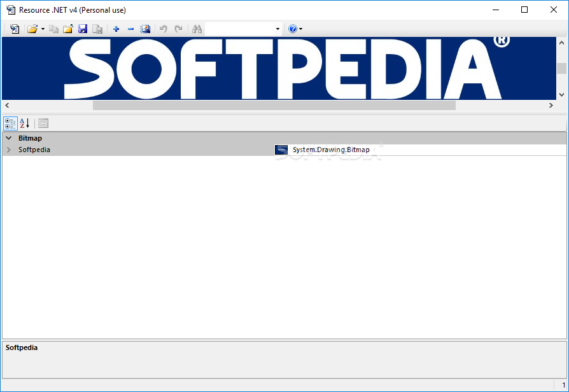The image size is (569, 392).
Task: Click the right arrow of horizontal scrollbar
Action: [x=551, y=105]
